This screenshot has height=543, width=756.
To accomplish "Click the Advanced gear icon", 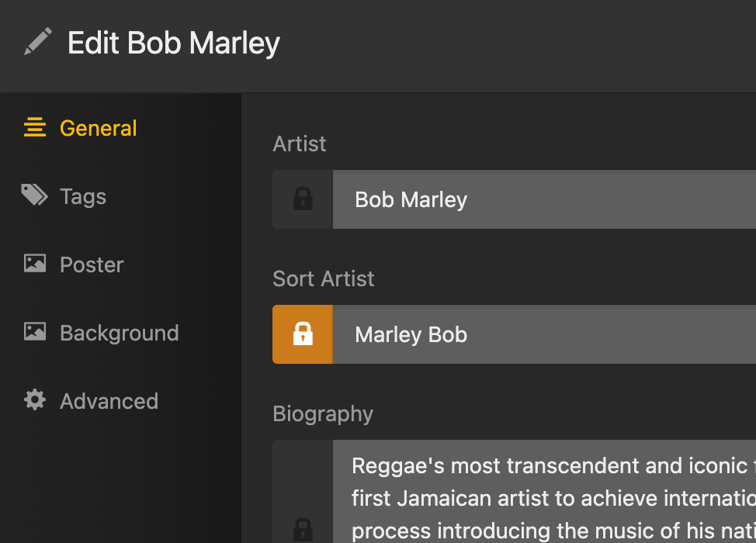I will [x=35, y=400].
